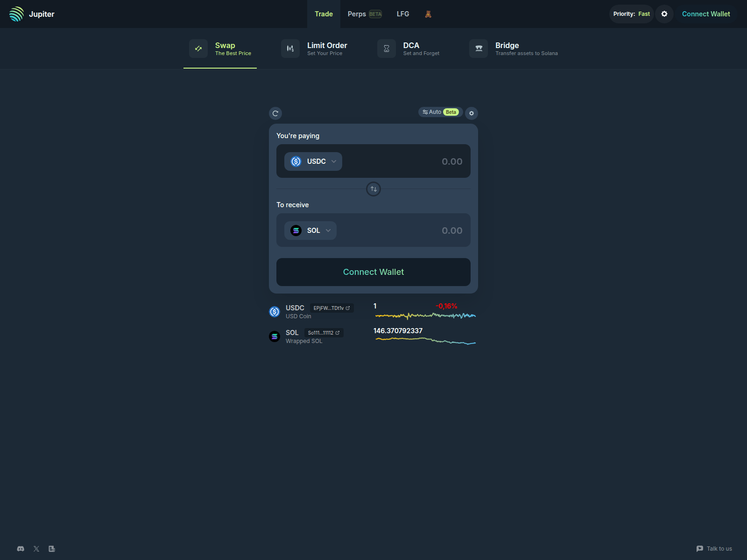747x560 pixels.
Task: Toggle the Auto Beta slippage mode
Action: (x=441, y=112)
